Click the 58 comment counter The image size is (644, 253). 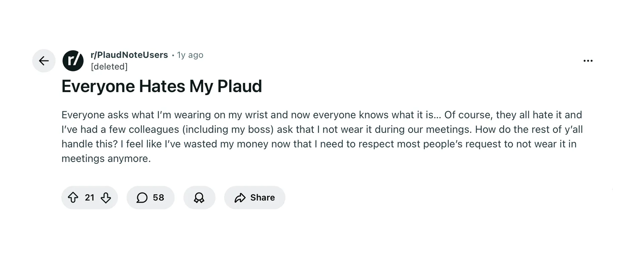(158, 198)
